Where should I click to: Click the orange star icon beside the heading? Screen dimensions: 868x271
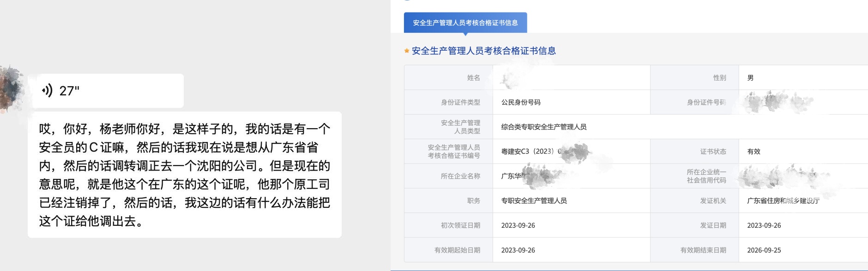click(407, 51)
